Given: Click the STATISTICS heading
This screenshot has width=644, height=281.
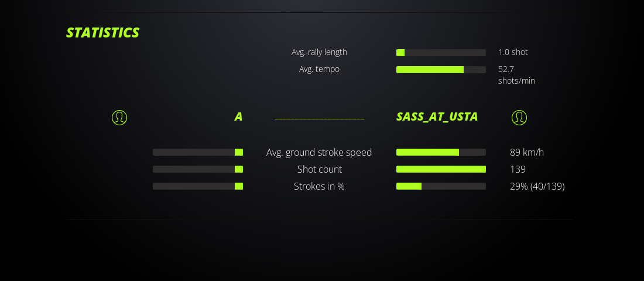Looking at the screenshot, I should (x=102, y=33).
